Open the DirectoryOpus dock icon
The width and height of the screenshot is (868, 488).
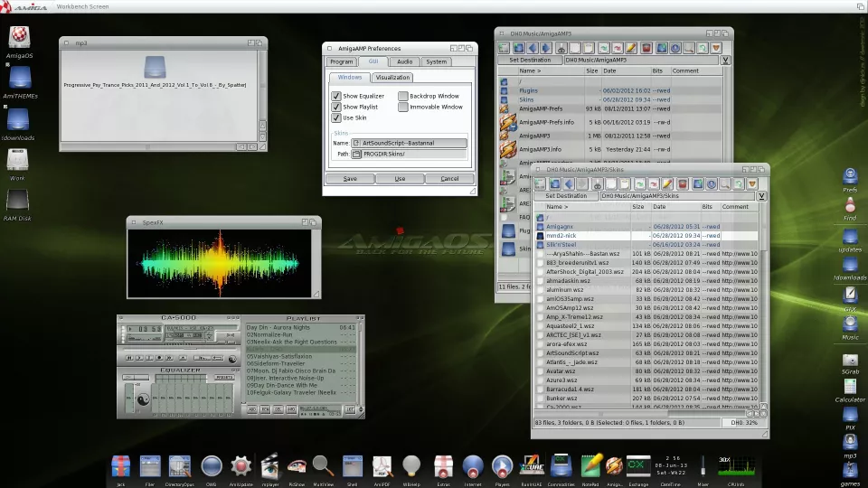pyautogui.click(x=180, y=466)
